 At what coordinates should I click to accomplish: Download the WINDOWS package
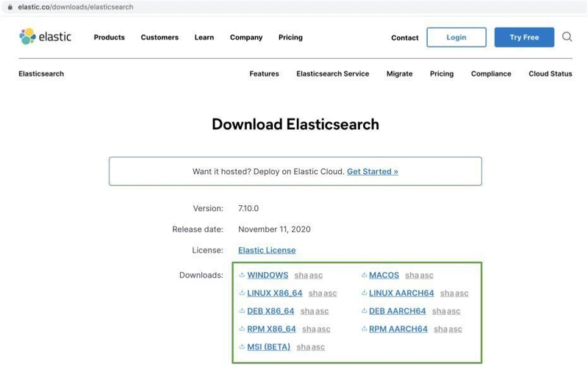[268, 275]
